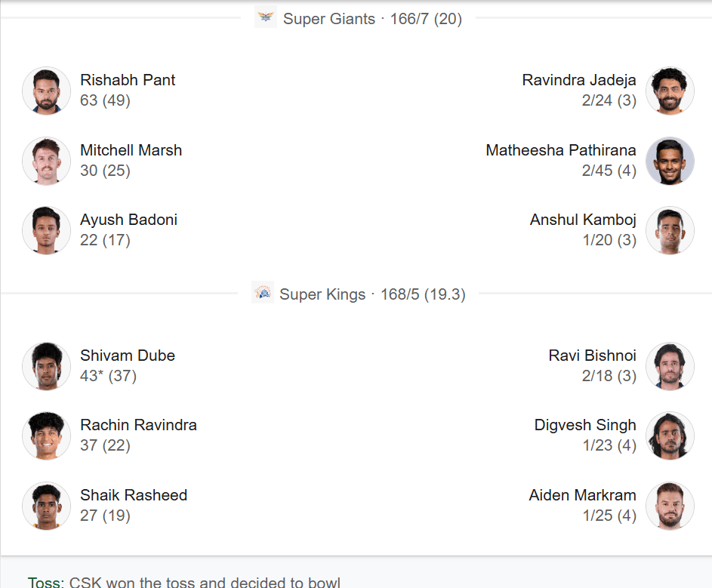712x588 pixels.
Task: Select Ayush Badoni's avatar
Action: coord(46,230)
